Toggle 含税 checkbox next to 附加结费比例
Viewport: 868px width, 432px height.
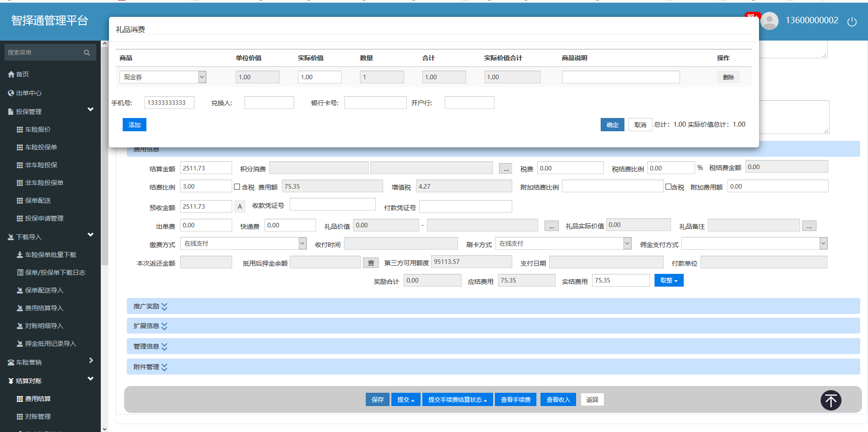coord(669,187)
